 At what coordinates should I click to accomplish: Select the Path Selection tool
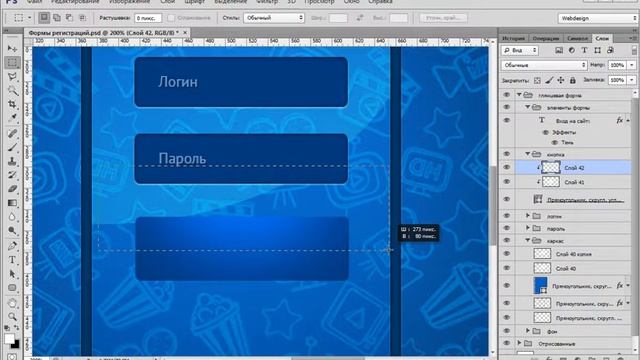click(12, 274)
